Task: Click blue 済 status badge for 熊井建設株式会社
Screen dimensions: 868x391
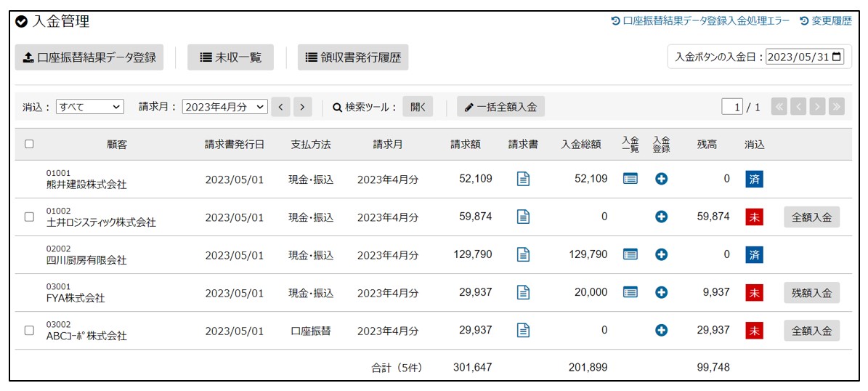Action: (x=755, y=180)
